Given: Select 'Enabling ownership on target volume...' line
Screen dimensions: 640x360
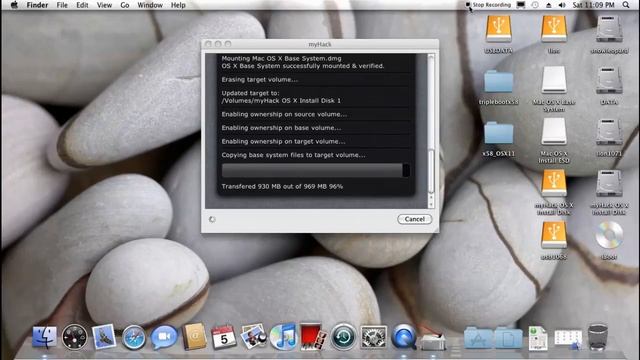Looking at the screenshot, I should [283, 142].
